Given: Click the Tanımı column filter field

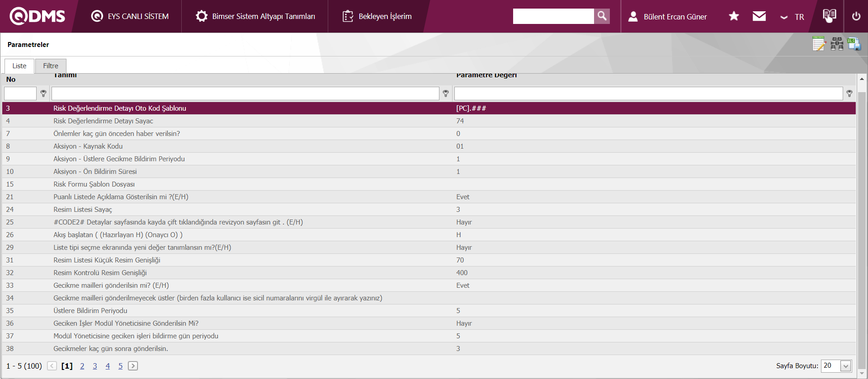Looking at the screenshot, I should [245, 94].
